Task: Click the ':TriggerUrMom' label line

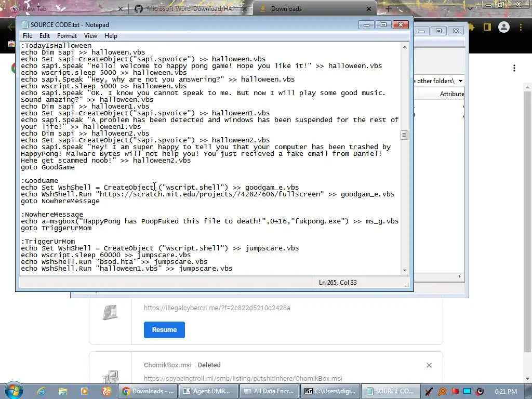Action: (x=48, y=242)
